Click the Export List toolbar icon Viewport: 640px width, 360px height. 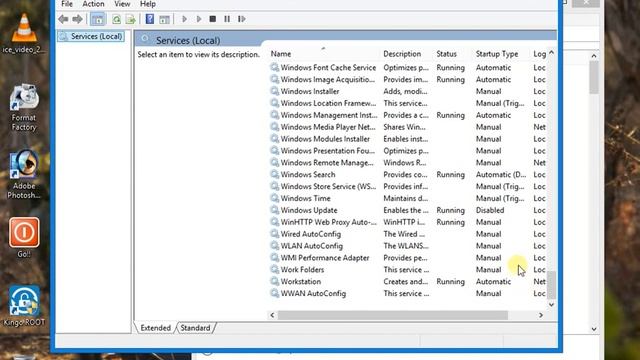pos(130,19)
